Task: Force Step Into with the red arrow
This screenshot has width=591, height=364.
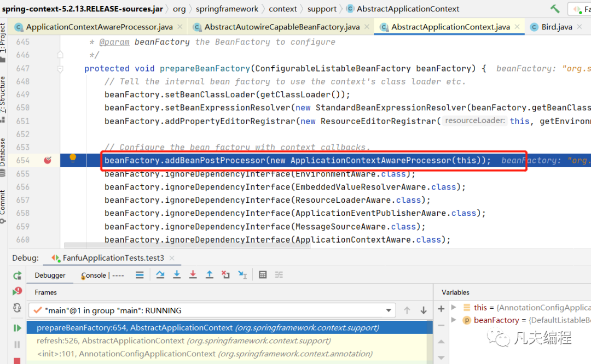Action: pos(193,275)
